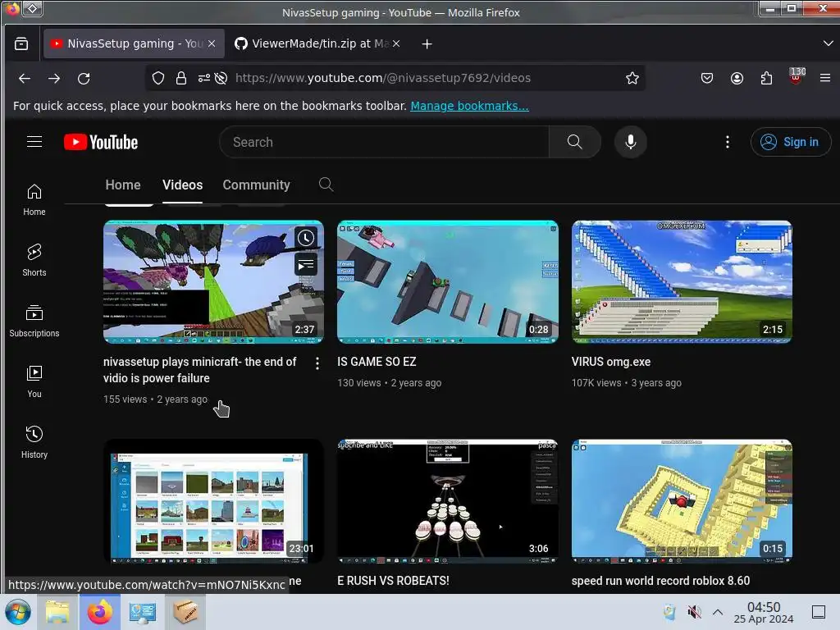This screenshot has width=840, height=630.
Task: Click title IS GAME SO EZ
Action: 377,362
